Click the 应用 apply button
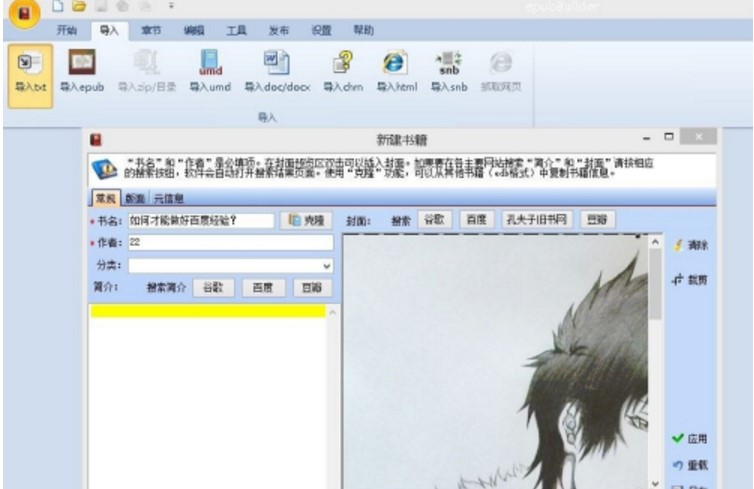Screen dimensions: 754x489 pos(690,439)
